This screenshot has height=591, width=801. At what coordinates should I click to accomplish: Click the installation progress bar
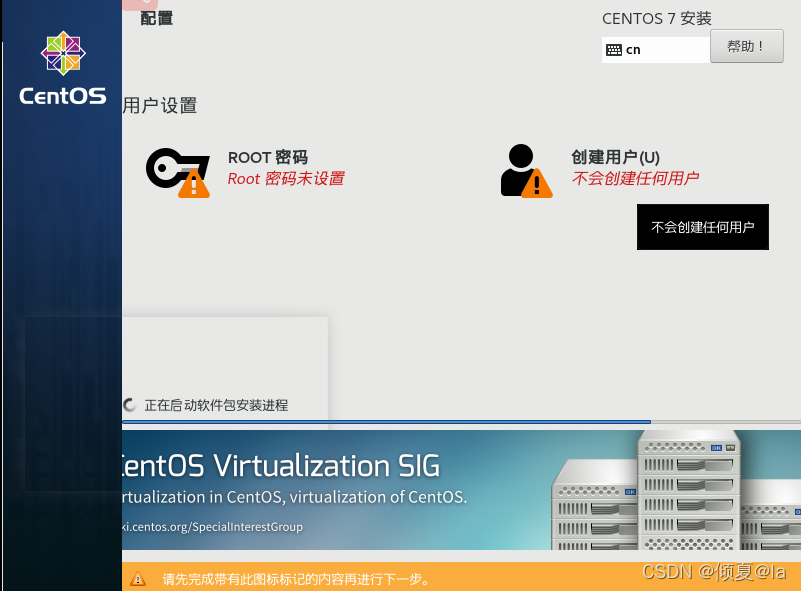click(461, 422)
